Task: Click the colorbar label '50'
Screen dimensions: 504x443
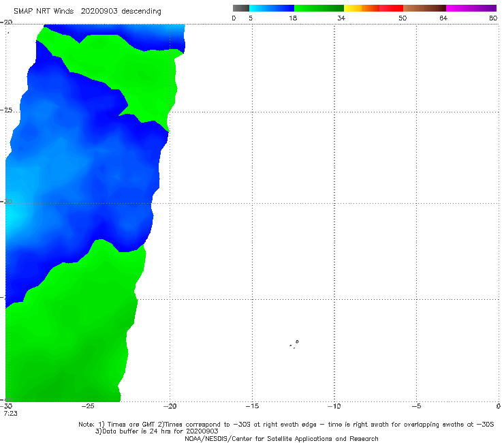Action: pos(403,18)
